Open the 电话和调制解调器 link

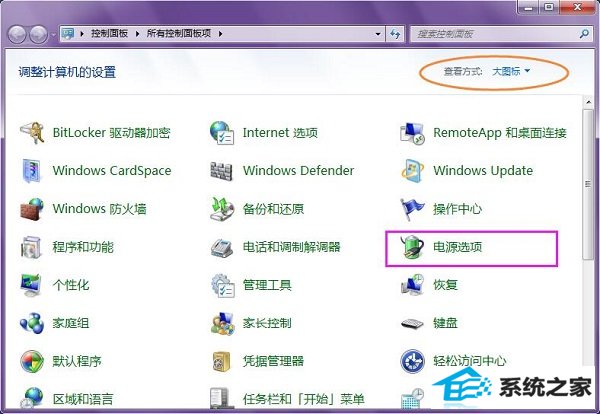pyautogui.click(x=292, y=247)
